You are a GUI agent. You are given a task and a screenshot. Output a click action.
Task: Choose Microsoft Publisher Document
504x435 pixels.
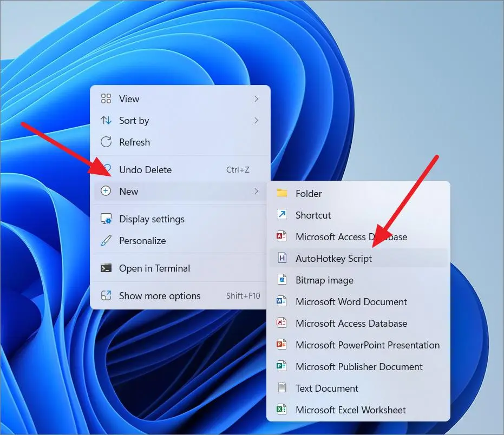tap(358, 367)
